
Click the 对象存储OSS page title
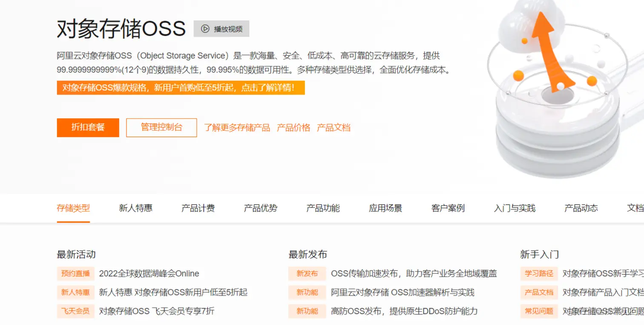[x=121, y=29]
